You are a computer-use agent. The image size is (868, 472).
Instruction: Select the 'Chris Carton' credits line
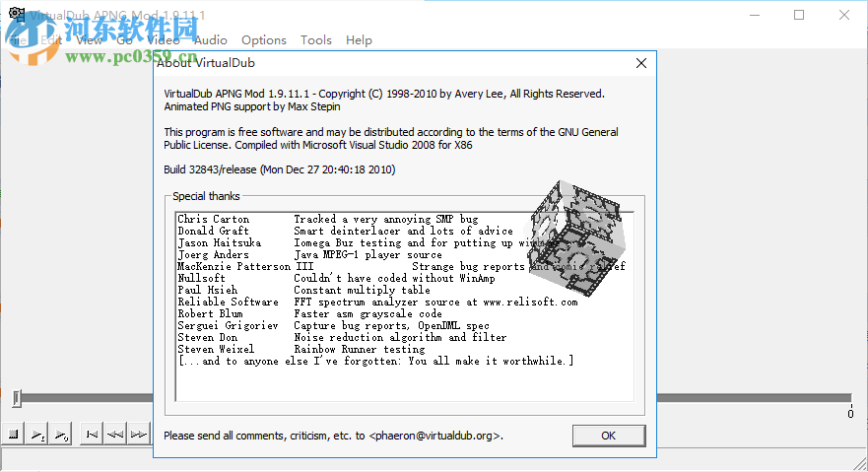click(x=328, y=219)
